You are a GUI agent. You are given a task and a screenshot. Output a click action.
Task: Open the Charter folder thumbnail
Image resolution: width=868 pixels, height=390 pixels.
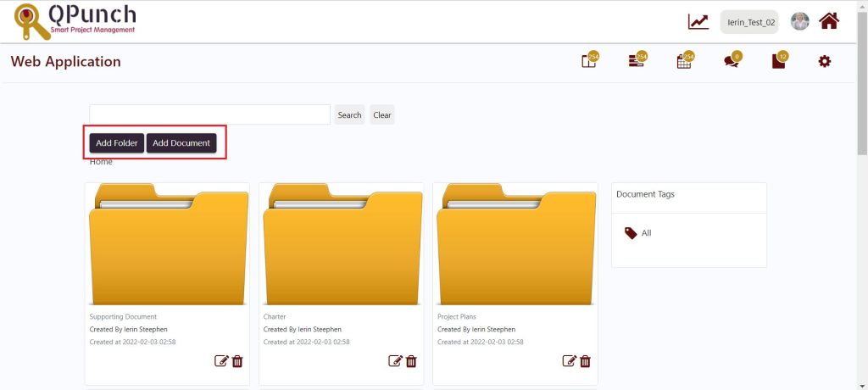[x=342, y=244]
